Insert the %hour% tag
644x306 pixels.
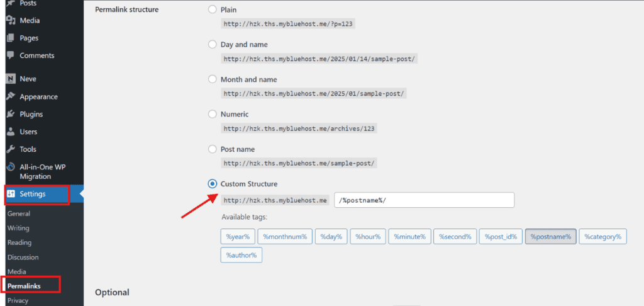coord(368,237)
